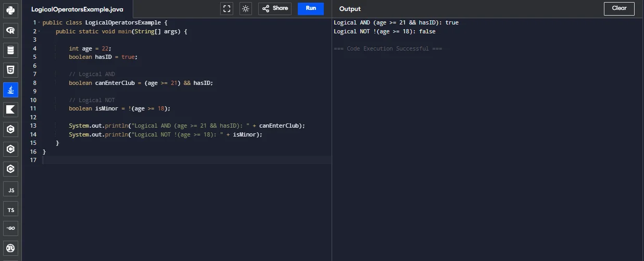Switch to the JS JavaScript compiler
This screenshot has height=261, width=644.
[10, 189]
